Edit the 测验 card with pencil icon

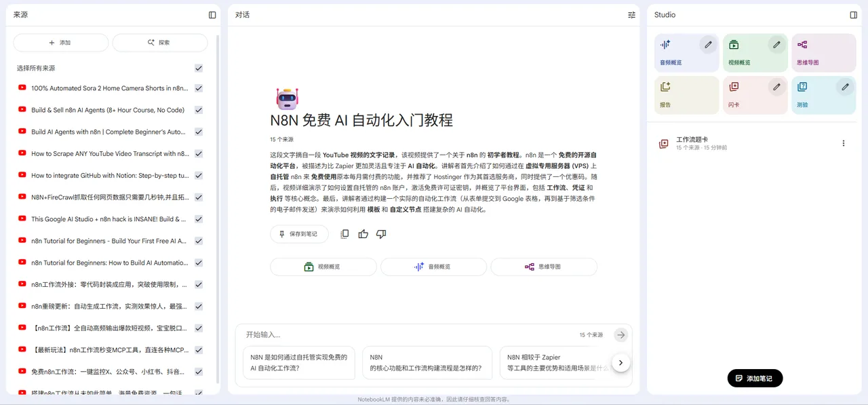pyautogui.click(x=845, y=87)
